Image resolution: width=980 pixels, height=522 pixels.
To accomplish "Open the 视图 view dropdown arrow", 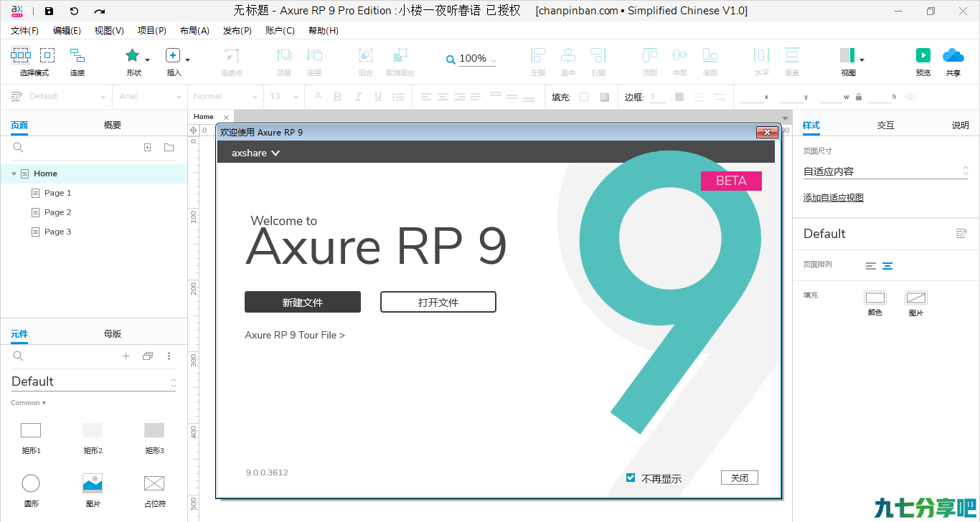I will (x=862, y=60).
